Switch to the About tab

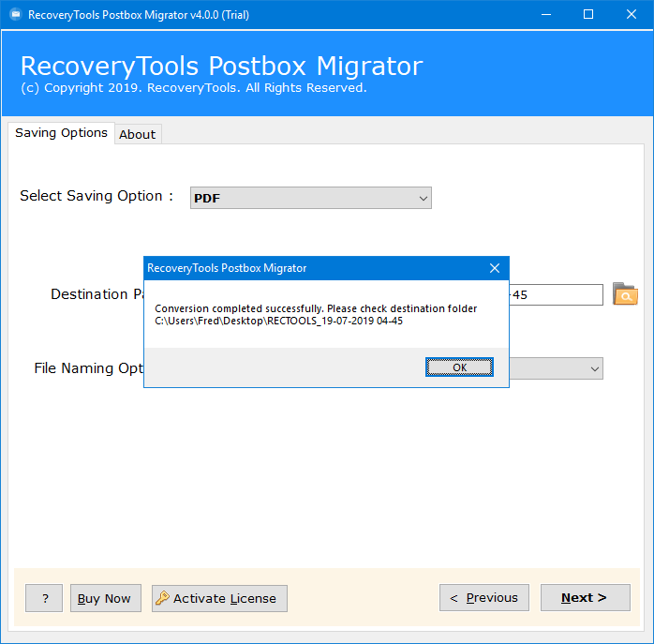[x=137, y=134]
